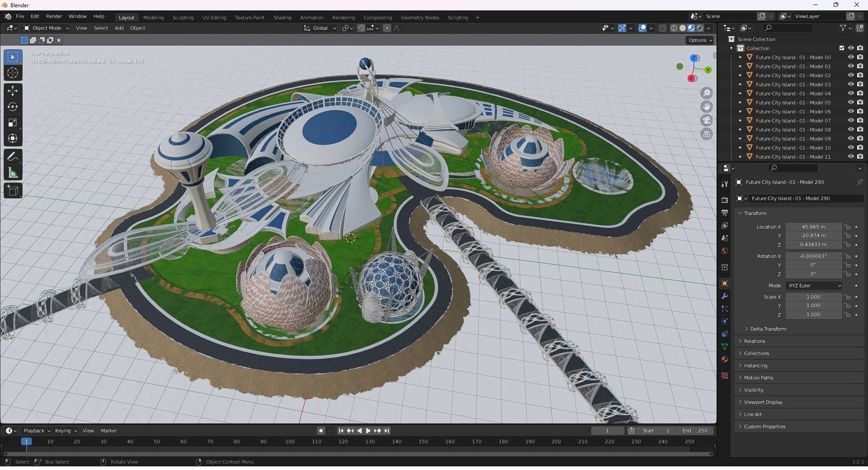Click the Location Z value field
This screenshot has width=868, height=470.
point(813,244)
